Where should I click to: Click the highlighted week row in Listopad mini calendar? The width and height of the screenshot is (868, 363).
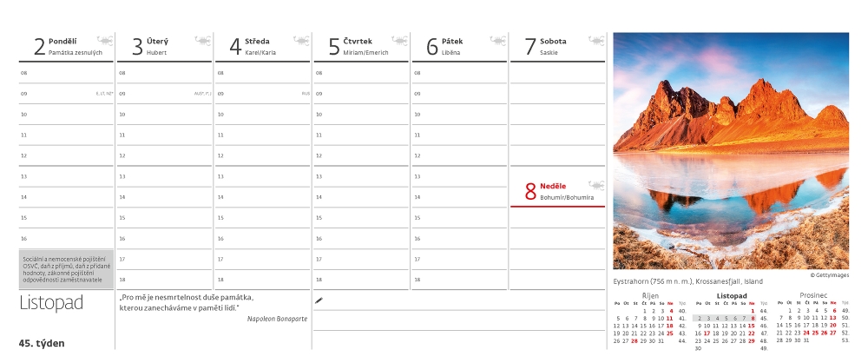click(727, 318)
